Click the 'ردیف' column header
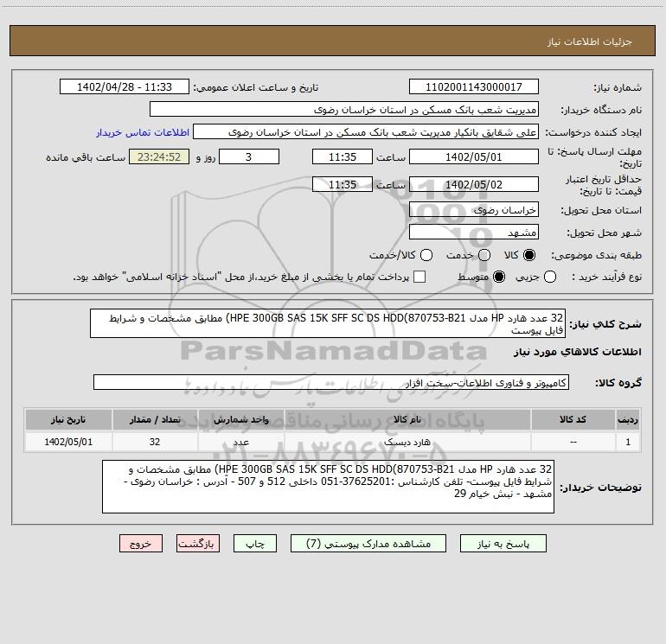 628,419
